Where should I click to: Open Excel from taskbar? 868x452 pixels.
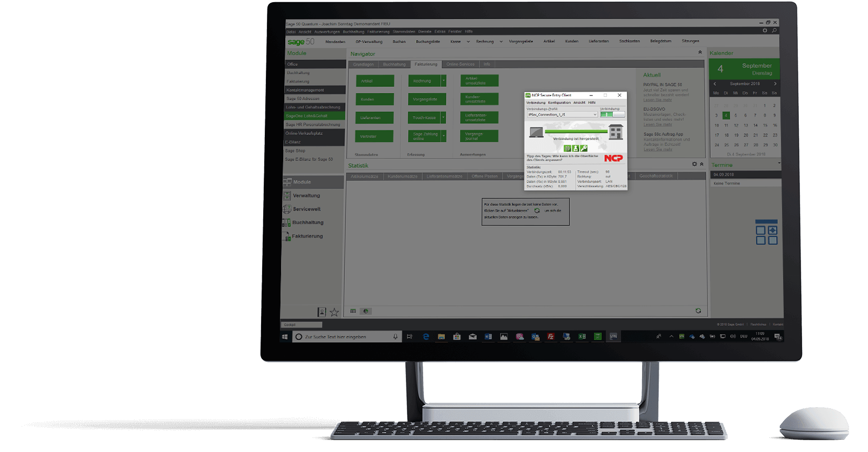point(582,336)
